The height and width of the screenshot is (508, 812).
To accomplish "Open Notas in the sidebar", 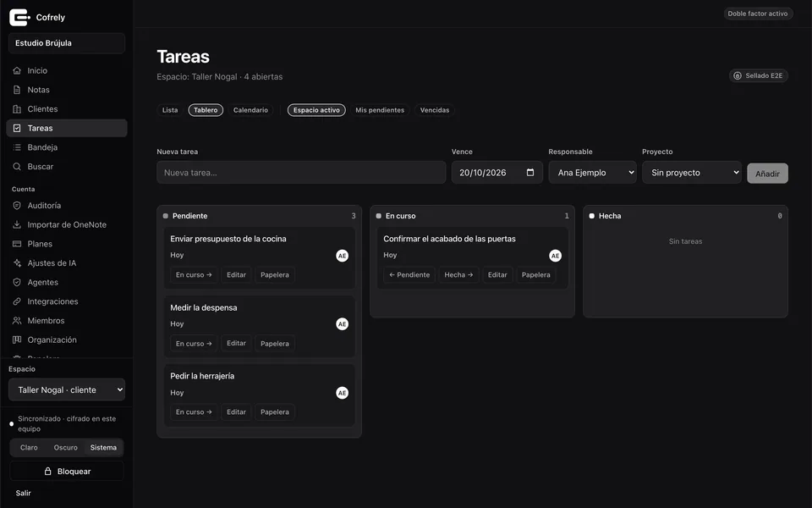I will pyautogui.click(x=67, y=90).
